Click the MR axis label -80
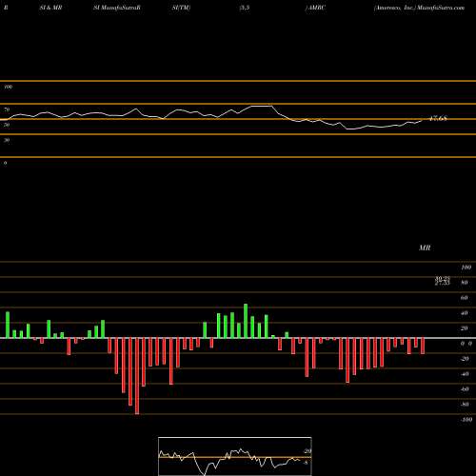The width and height of the screenshot is (476, 476). pos(465,405)
